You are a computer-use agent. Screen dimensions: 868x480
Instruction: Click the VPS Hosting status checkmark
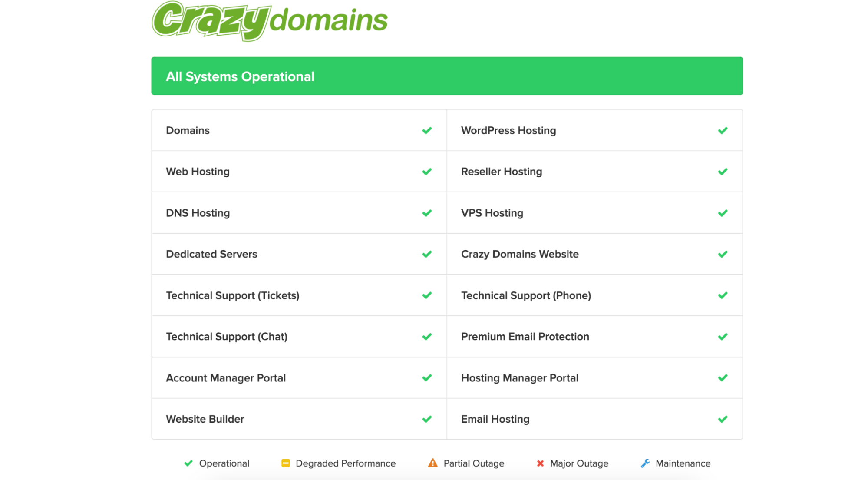723,213
